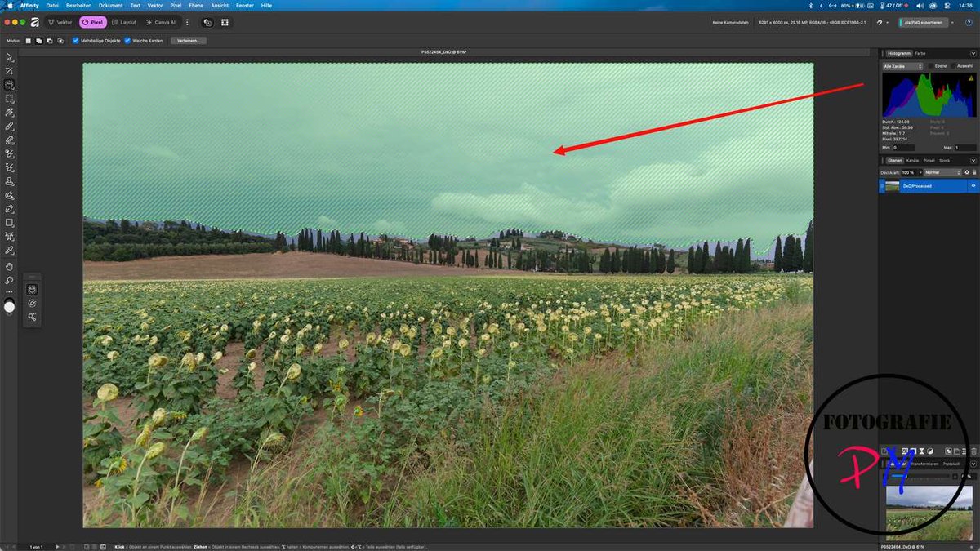Toggle the Ebene checkbox in Histogramm

930,65
